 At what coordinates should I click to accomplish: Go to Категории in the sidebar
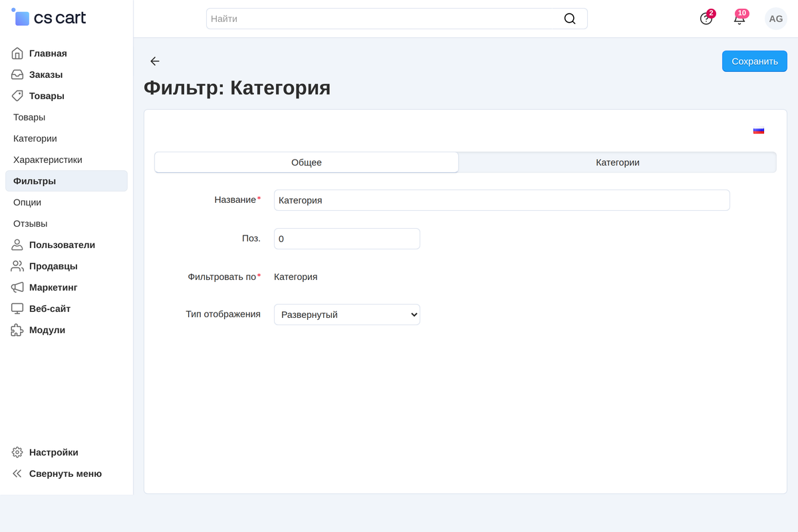35,138
